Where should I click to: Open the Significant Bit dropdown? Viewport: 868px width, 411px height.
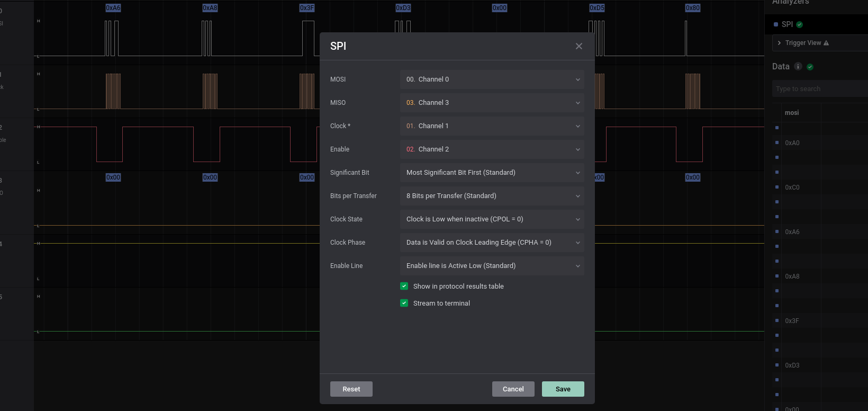[x=492, y=173]
